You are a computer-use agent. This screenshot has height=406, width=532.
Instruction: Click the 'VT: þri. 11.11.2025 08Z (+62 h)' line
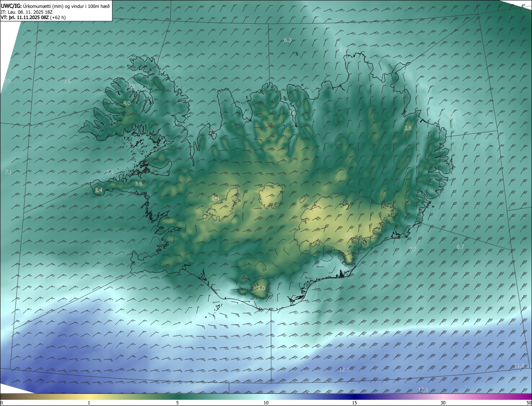33,17
